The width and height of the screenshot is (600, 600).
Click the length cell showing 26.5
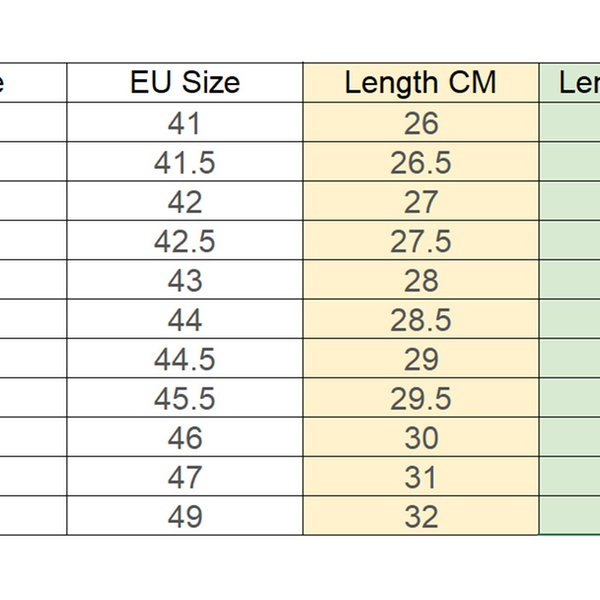(420, 162)
